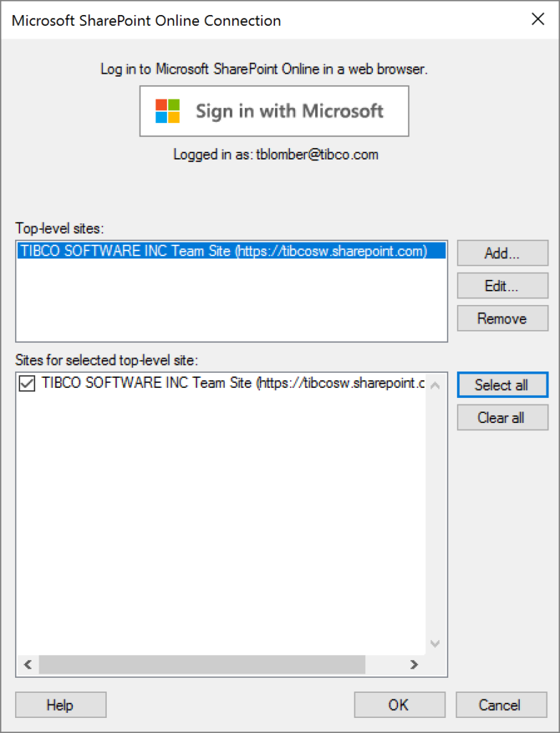
Task: Choose Clear all sites
Action: click(x=503, y=417)
